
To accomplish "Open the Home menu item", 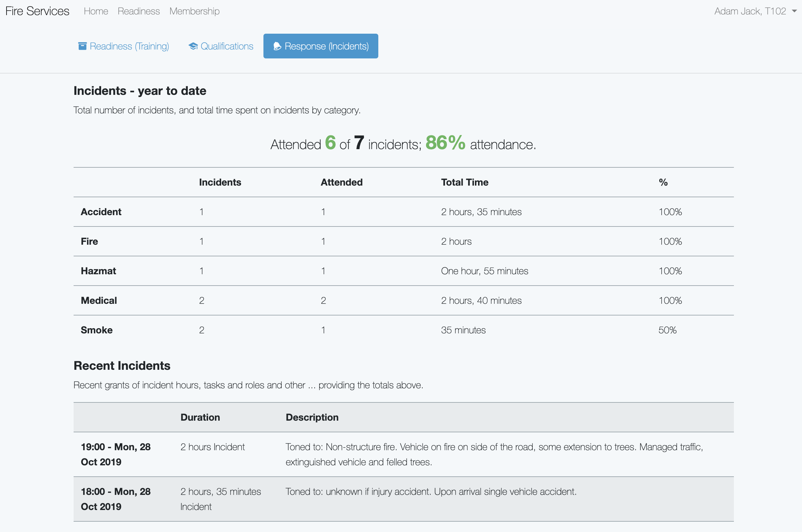I will [x=96, y=11].
